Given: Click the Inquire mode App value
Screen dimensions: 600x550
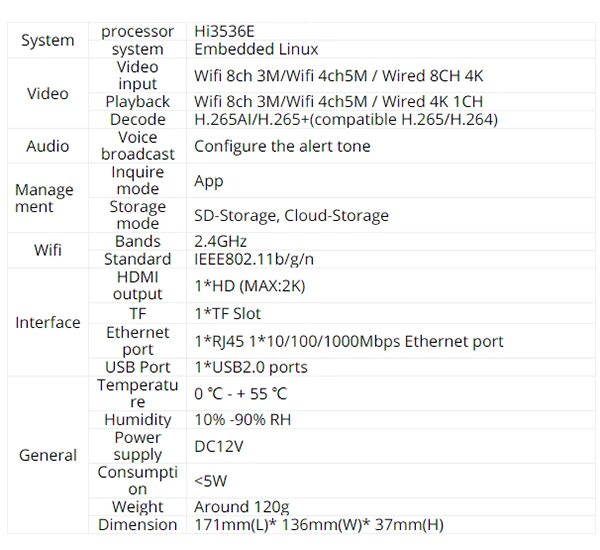Looking at the screenshot, I should 208,181.
